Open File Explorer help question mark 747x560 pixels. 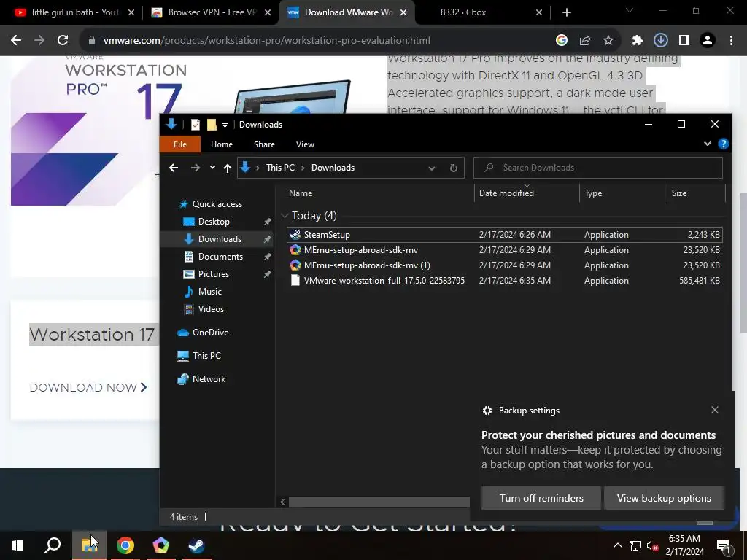pos(723,144)
